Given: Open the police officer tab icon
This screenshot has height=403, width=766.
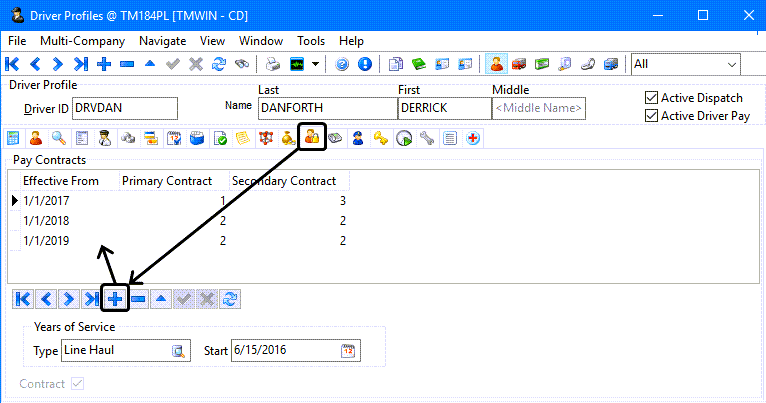Looking at the screenshot, I should [x=358, y=138].
